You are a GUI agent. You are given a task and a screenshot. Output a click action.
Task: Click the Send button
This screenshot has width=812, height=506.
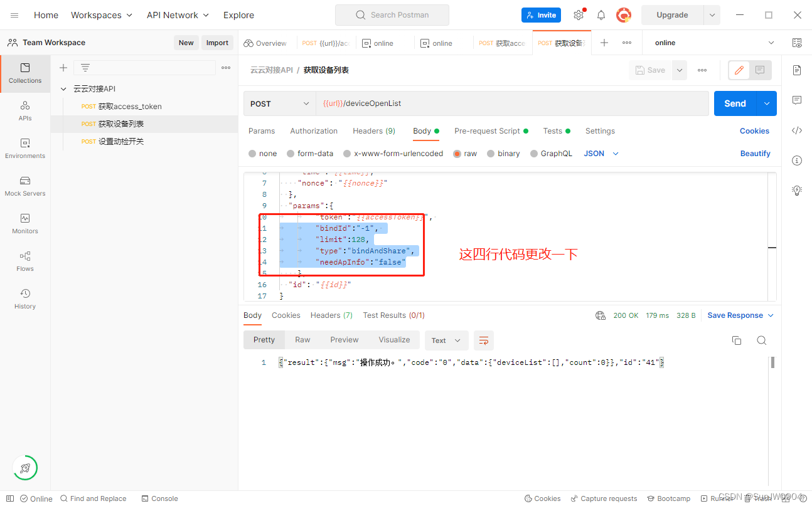pos(735,103)
